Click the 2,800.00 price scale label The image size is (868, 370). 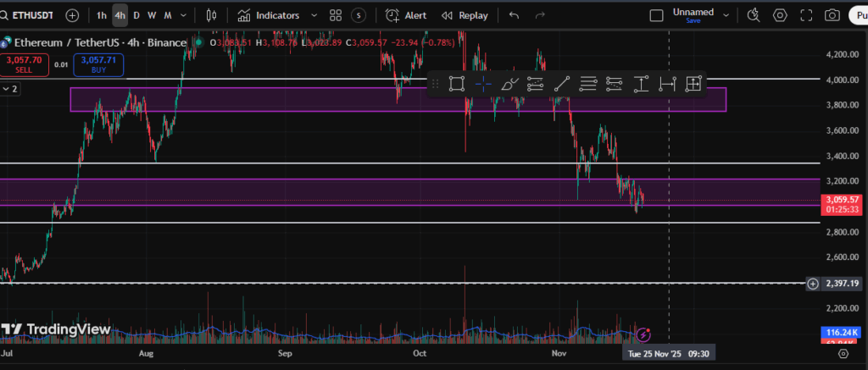842,232
